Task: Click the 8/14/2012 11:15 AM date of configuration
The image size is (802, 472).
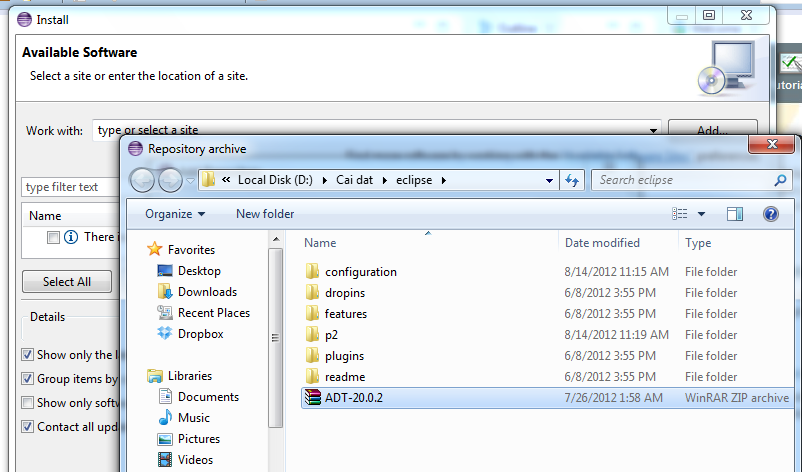Action: point(616,272)
